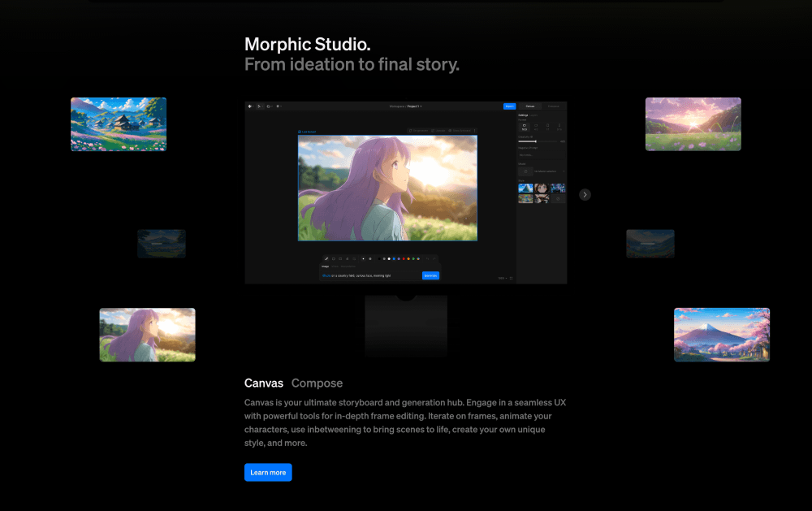Open the purple-haired girl floating image
812x511 pixels.
pos(148,335)
